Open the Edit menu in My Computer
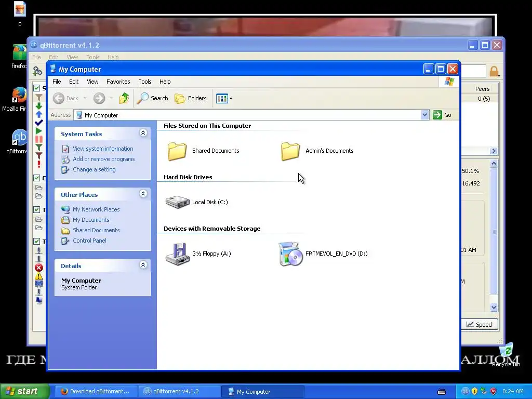The width and height of the screenshot is (532, 399). 74,82
